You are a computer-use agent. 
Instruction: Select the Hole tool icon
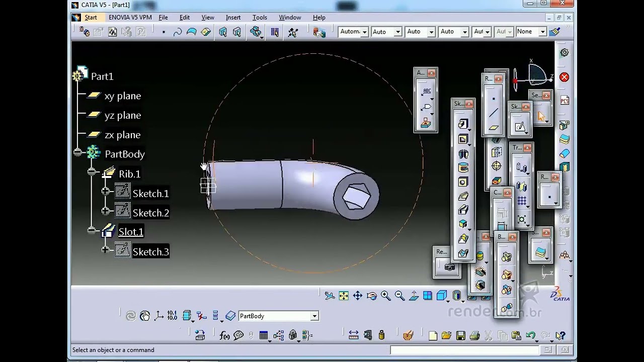coord(463,182)
